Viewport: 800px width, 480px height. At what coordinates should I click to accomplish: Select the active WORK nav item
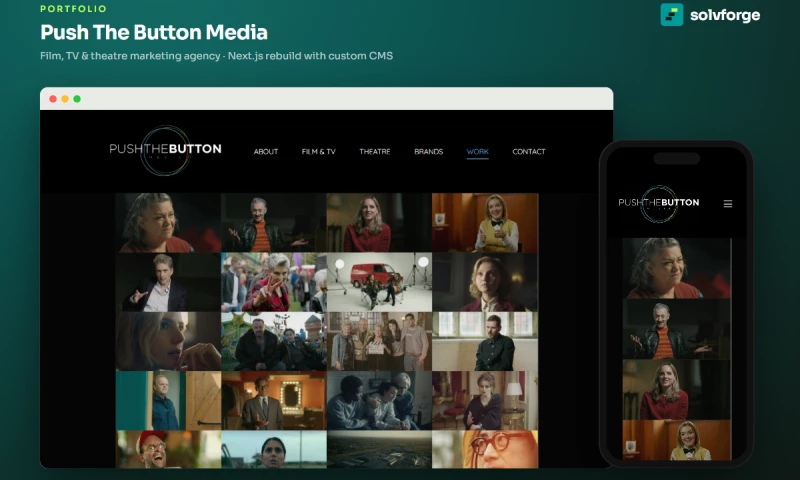coord(478,152)
